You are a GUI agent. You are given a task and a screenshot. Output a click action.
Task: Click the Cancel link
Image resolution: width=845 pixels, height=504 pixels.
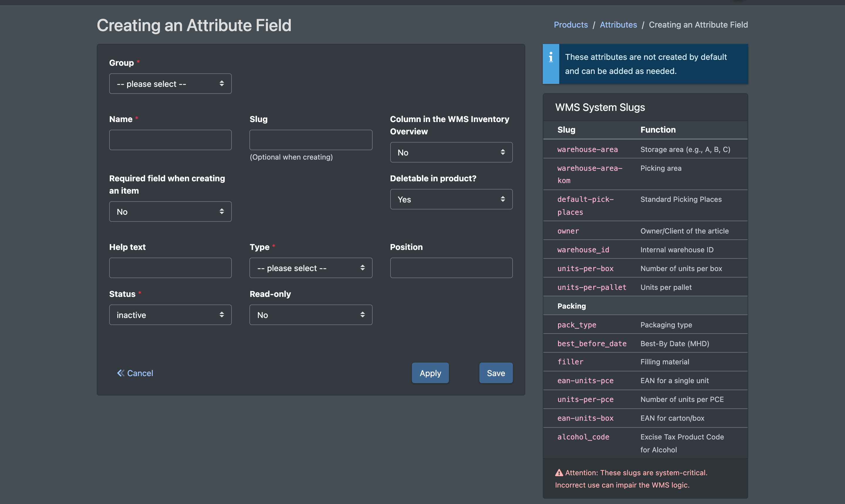click(x=135, y=373)
